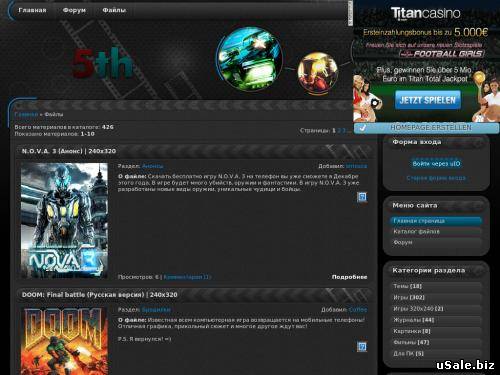
Task: Open the Журналы category link
Action: pos(413,320)
